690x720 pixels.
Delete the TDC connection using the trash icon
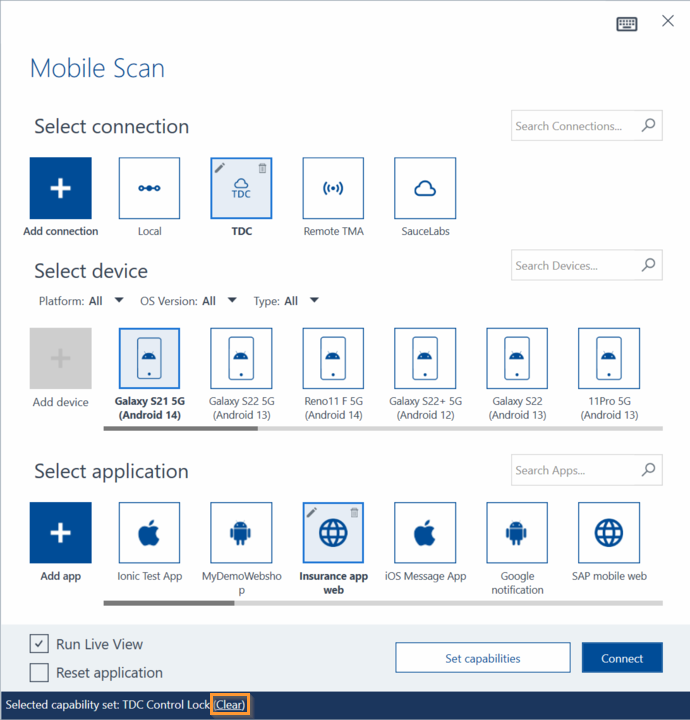pos(262,168)
